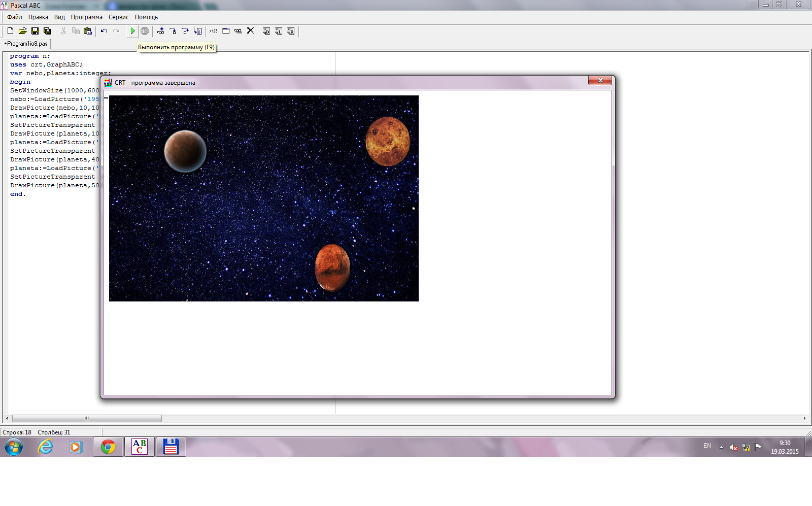Image resolution: width=812 pixels, height=506 pixels.
Task: Open the Сервис menu
Action: (119, 17)
